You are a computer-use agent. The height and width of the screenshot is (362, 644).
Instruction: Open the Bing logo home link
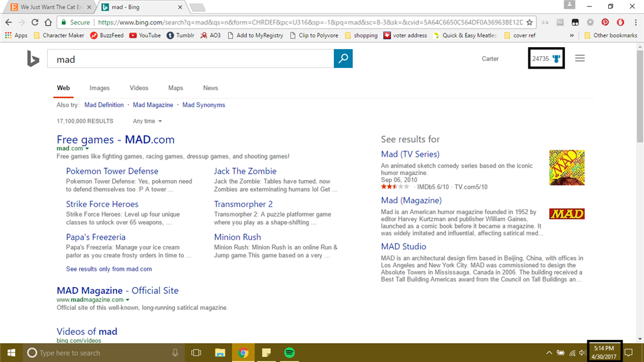(x=33, y=59)
